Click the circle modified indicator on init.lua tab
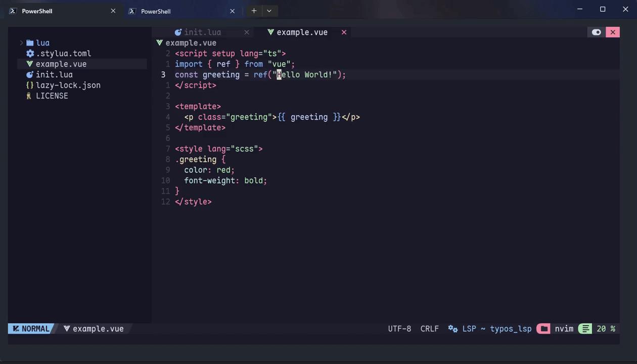This screenshot has height=364, width=637. 178,32
